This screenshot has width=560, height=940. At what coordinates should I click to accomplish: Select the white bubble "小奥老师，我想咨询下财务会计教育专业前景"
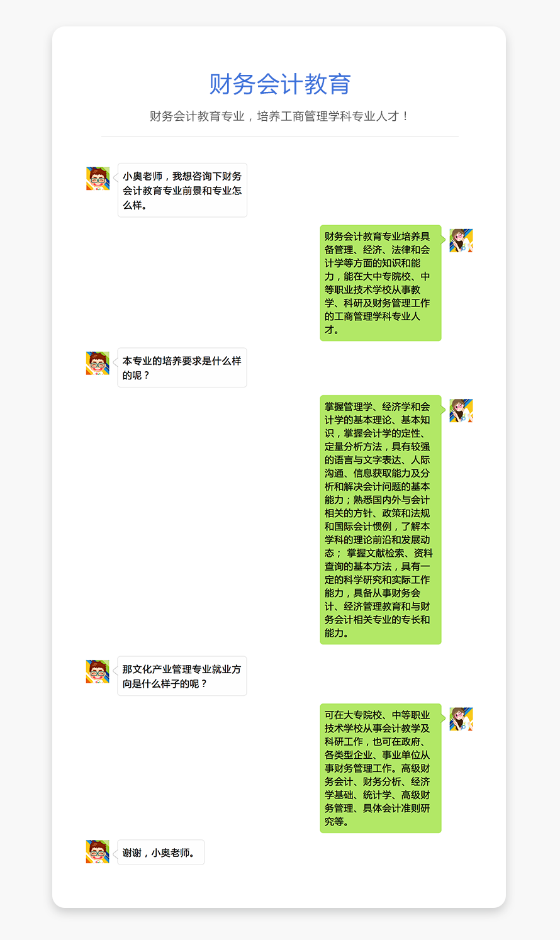(x=182, y=190)
